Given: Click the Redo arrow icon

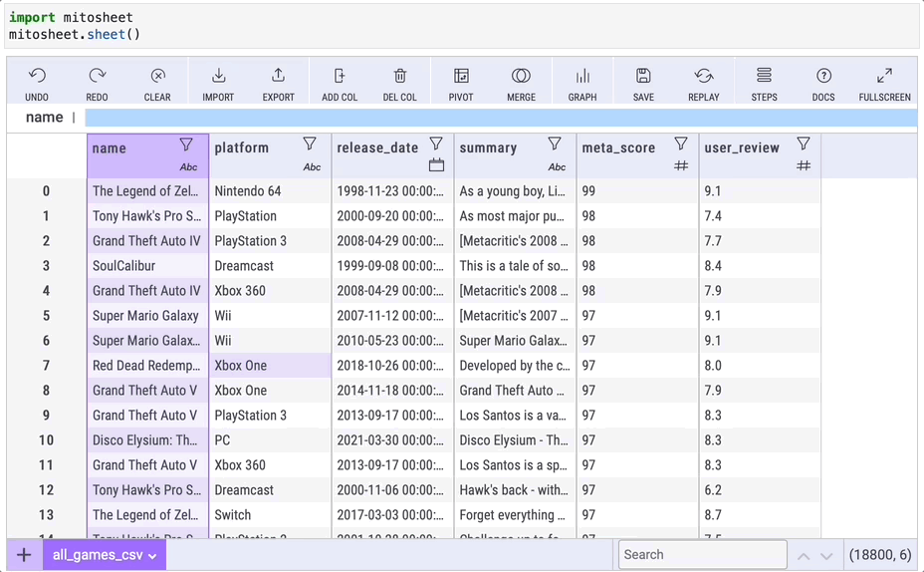Looking at the screenshot, I should coord(97,77).
